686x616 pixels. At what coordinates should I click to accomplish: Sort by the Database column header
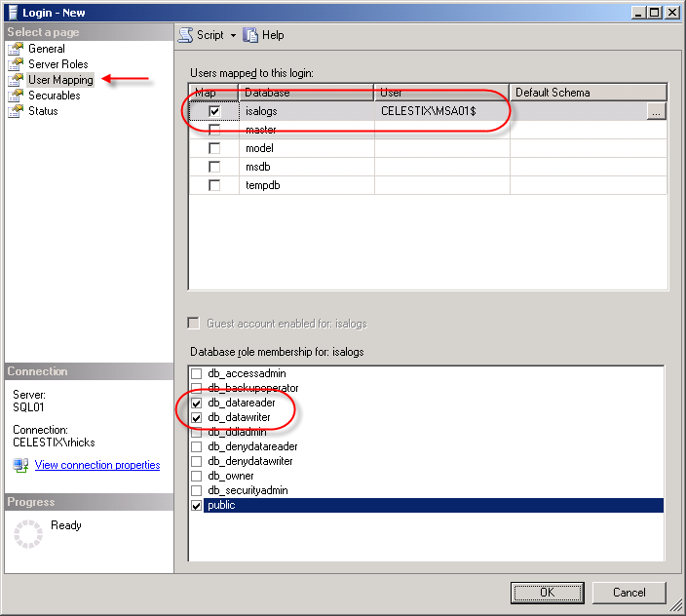[x=306, y=93]
